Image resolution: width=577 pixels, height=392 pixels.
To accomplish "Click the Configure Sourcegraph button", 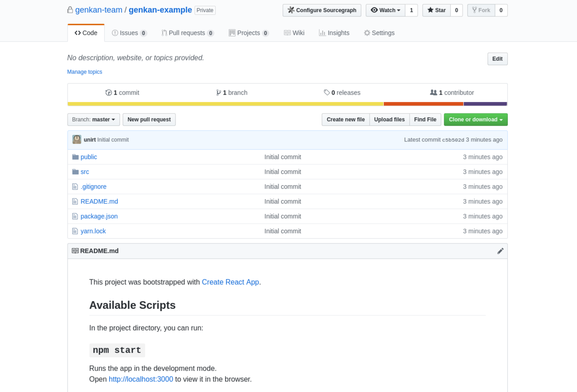I will click(x=322, y=10).
